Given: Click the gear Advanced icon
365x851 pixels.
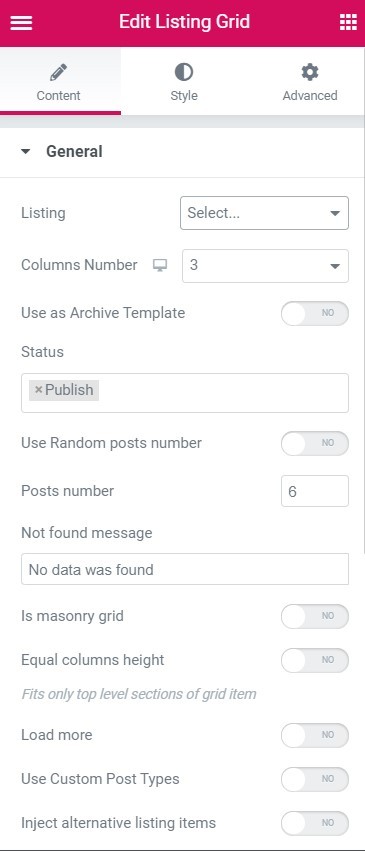Looking at the screenshot, I should (x=310, y=72).
